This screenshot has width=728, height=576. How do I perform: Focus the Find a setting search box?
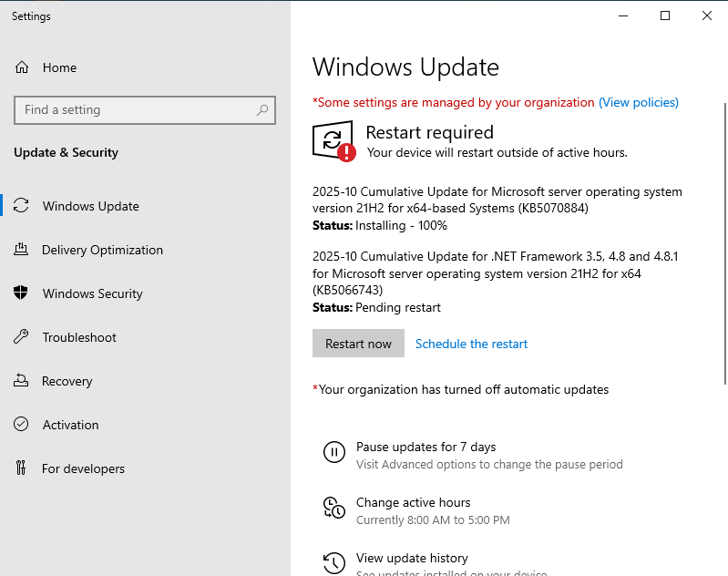(145, 110)
